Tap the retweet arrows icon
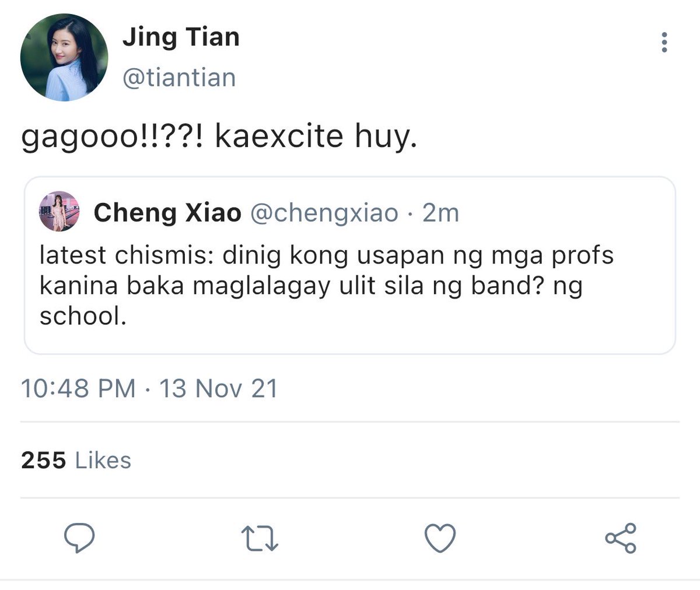The height and width of the screenshot is (590, 700). coord(260,538)
